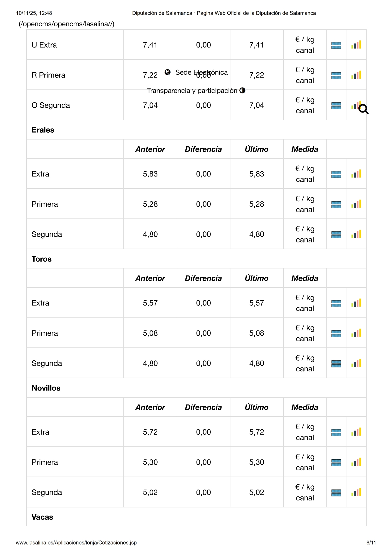Open bar chart for Erales Extra

[356, 174]
